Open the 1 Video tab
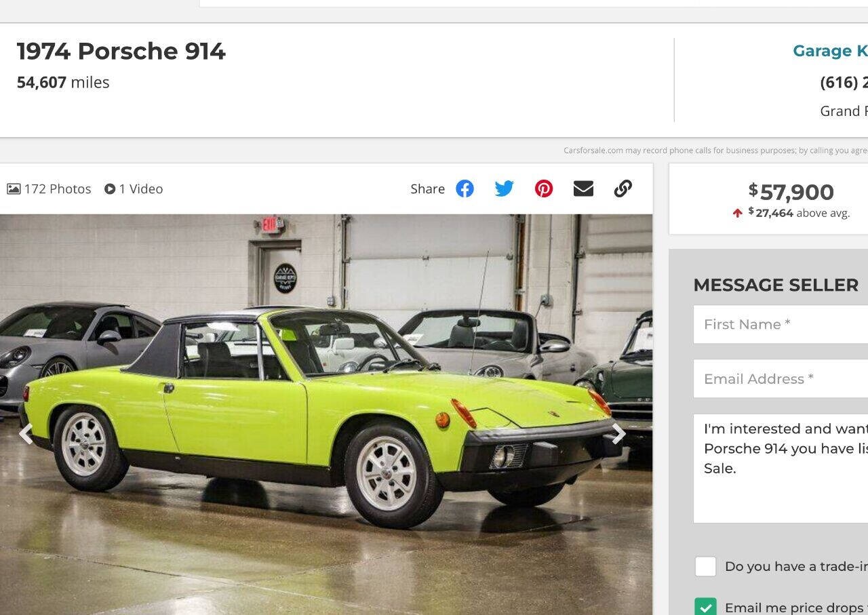The width and height of the screenshot is (868, 615). pyautogui.click(x=134, y=189)
